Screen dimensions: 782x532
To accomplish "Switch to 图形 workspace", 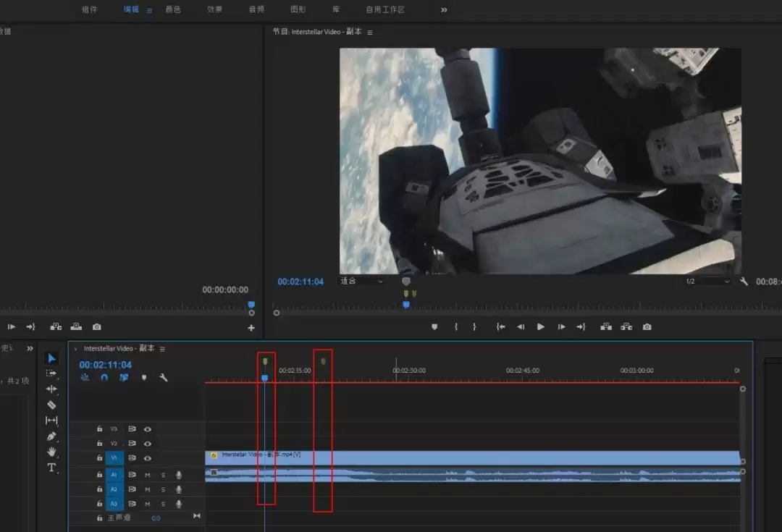I will (x=298, y=9).
